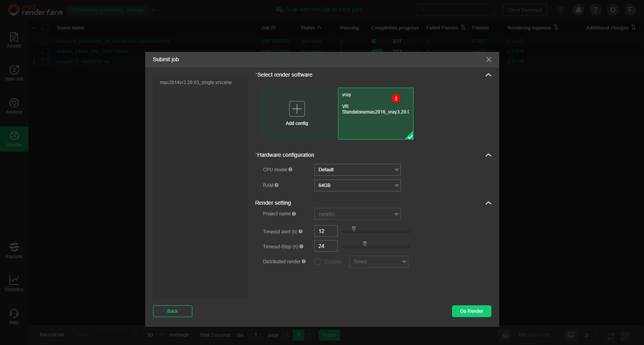This screenshot has height=345, width=644.
Task: Click the Go Render button
Action: click(471, 311)
